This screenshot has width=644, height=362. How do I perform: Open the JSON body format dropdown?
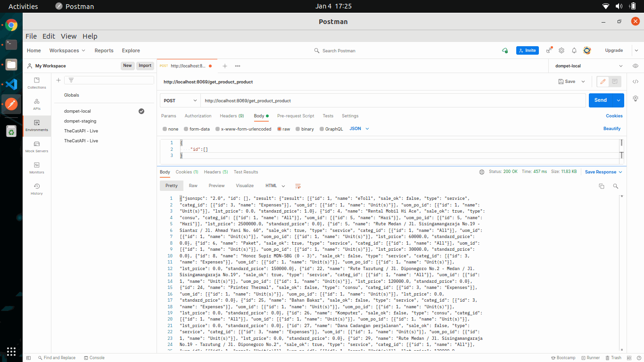pos(359,129)
